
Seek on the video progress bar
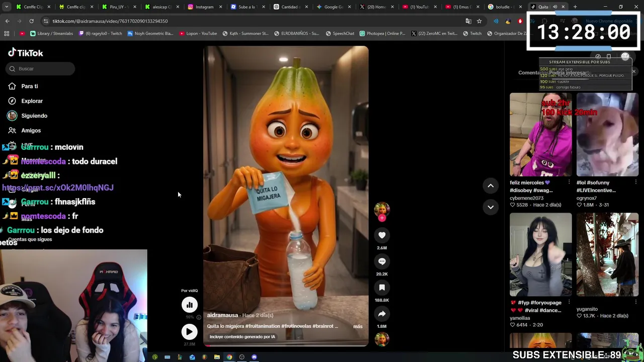point(286,345)
